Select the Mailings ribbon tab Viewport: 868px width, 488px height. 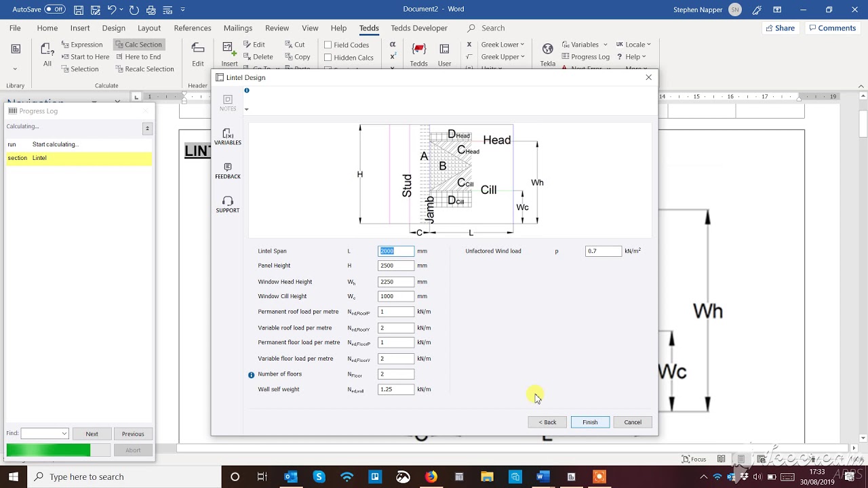(x=238, y=28)
